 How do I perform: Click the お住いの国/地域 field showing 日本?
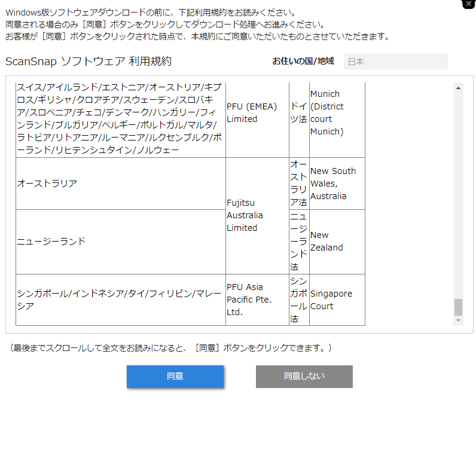tap(396, 62)
